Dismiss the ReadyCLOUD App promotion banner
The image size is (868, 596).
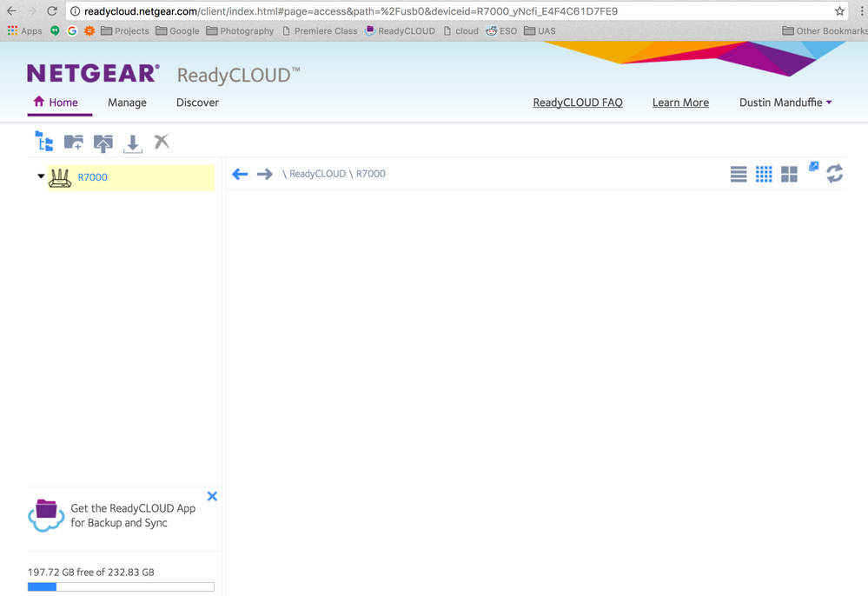coord(212,496)
